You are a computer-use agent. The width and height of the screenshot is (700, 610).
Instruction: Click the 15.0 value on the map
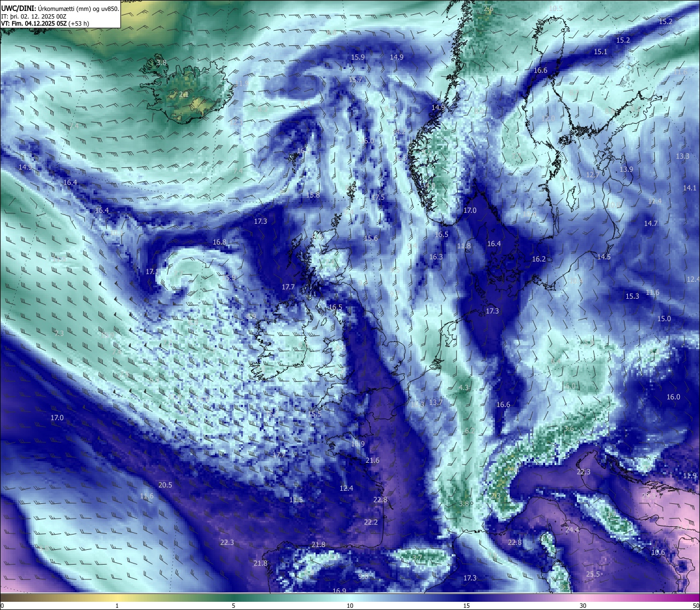point(664,318)
